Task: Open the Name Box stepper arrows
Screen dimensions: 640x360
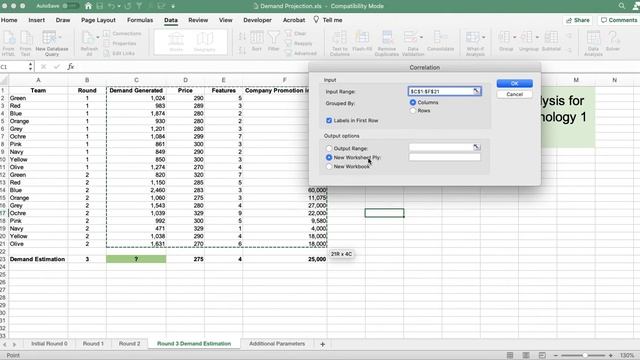Action: coord(30,67)
